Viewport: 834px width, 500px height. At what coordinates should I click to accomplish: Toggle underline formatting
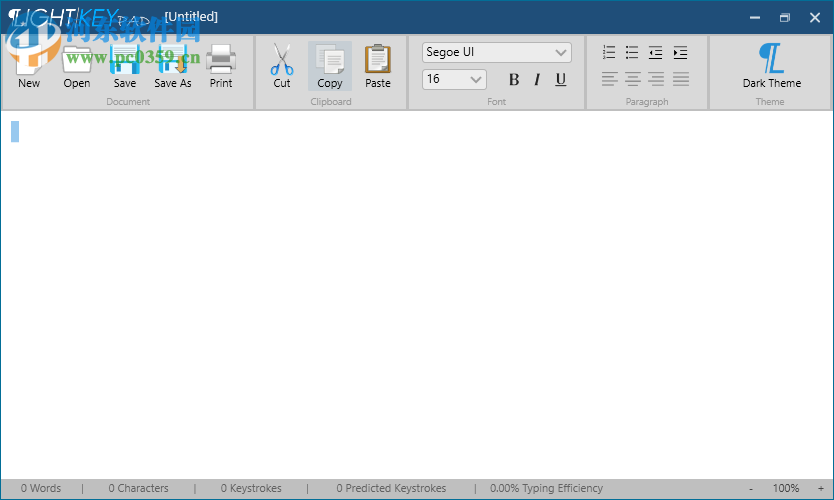pos(561,79)
